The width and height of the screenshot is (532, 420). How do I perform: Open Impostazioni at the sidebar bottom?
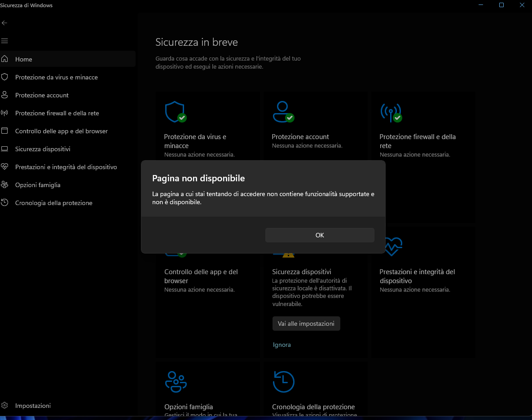click(x=33, y=406)
